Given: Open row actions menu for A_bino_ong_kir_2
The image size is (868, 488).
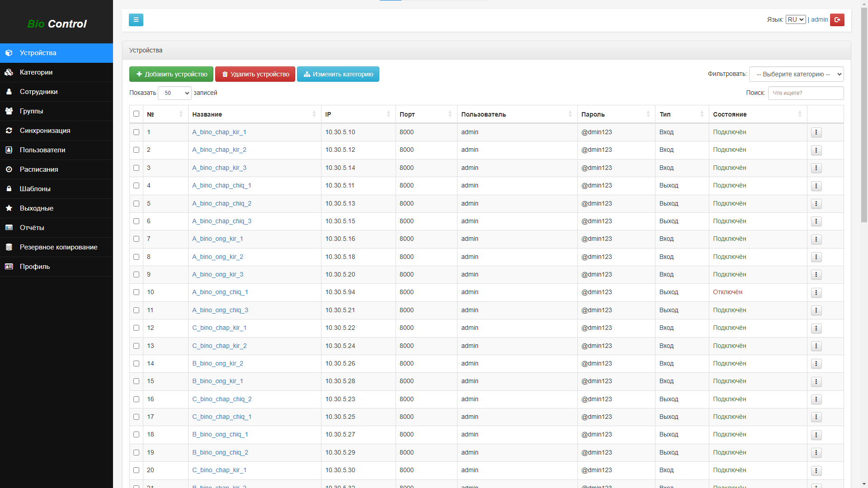Looking at the screenshot, I should click(816, 257).
